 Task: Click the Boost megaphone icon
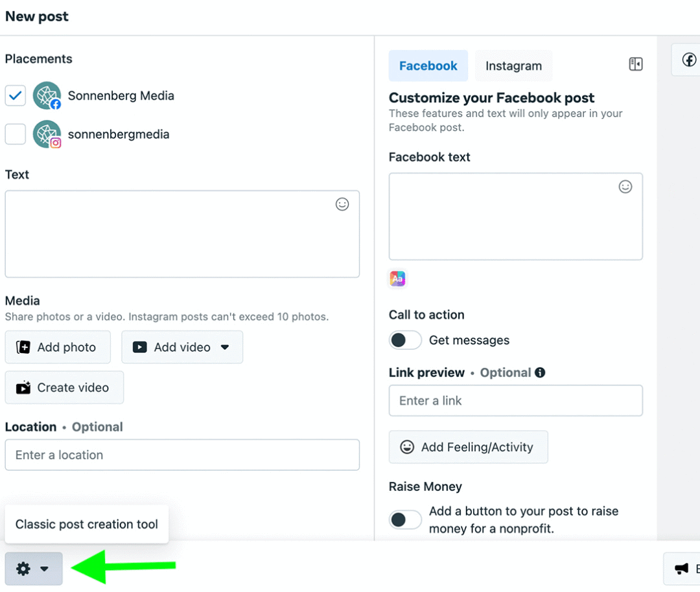pyautogui.click(x=682, y=569)
